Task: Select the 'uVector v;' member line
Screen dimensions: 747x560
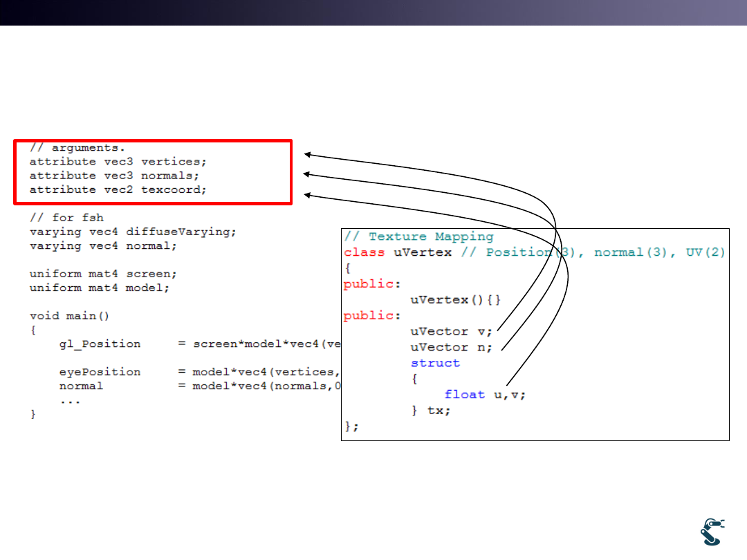Action: coord(451,331)
